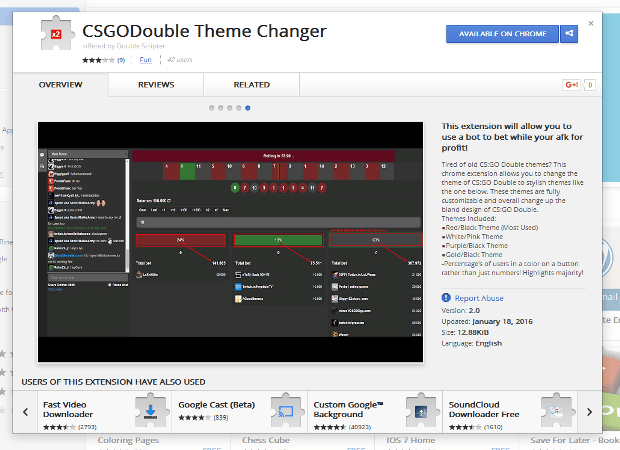Open the SoundCloud Downloader Free extension icon
620x450 pixels.
[556, 410]
